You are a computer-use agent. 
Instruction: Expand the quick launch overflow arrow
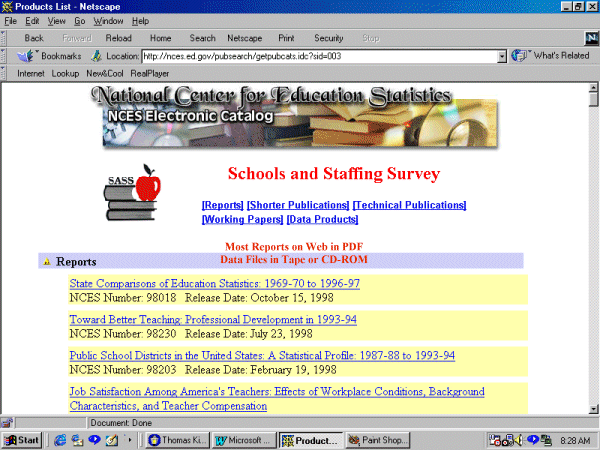pyautogui.click(x=129, y=440)
